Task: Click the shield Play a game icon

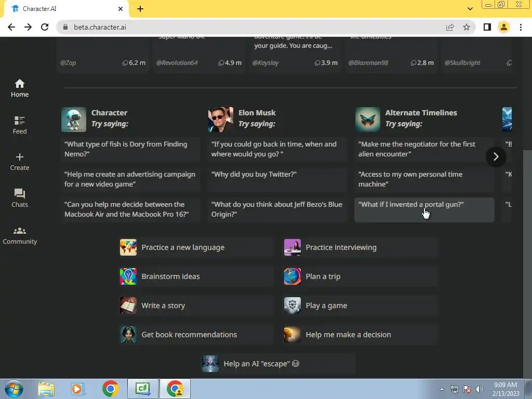Action: [x=292, y=305]
